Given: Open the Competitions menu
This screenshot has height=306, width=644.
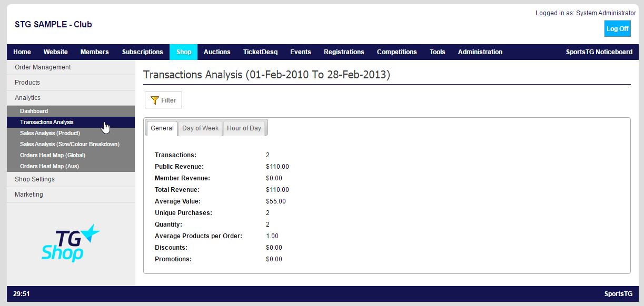Looking at the screenshot, I should point(397,52).
